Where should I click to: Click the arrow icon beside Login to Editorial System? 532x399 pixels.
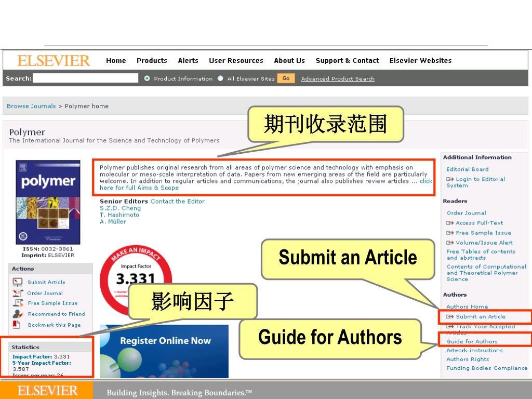point(450,179)
